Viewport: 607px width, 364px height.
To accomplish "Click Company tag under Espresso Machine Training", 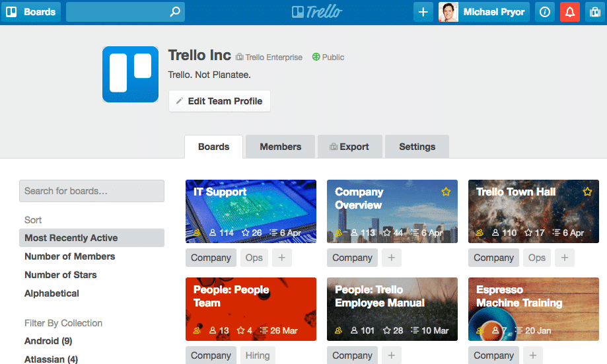I will coord(493,355).
